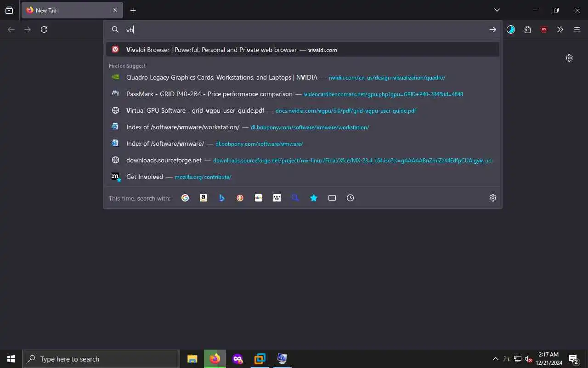Open the Vivaldi Browser suggestion

tap(303, 50)
